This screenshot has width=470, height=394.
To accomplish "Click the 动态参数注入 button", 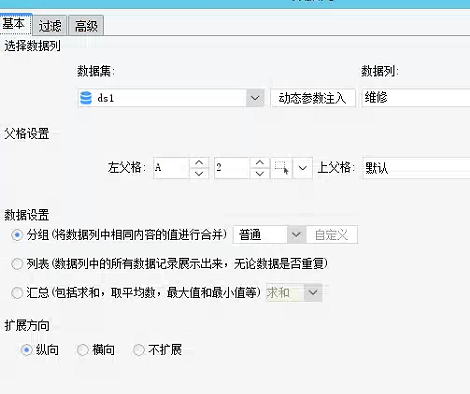I will point(313,98).
